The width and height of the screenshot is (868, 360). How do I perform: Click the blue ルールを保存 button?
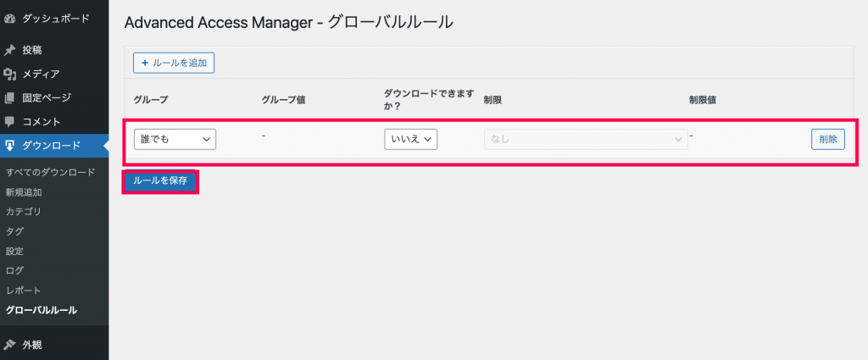coord(160,181)
